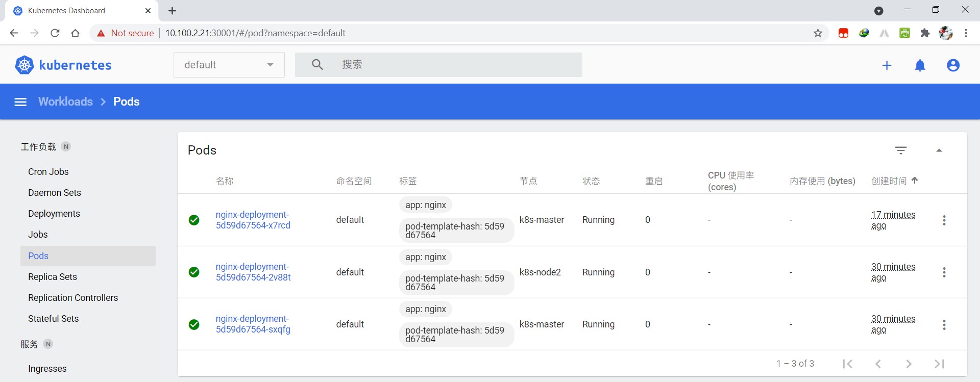This screenshot has height=382, width=980.
Task: Open the Pods filter icon
Action: 901,150
